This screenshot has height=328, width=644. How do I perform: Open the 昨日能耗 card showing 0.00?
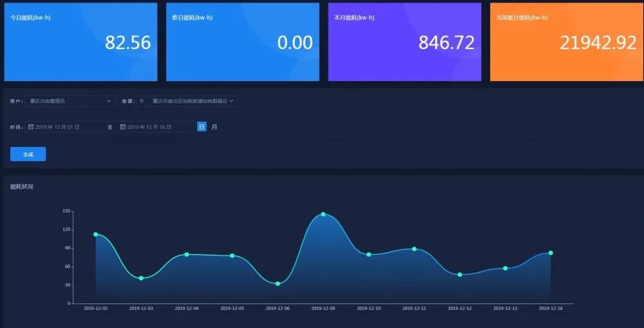pos(242,42)
